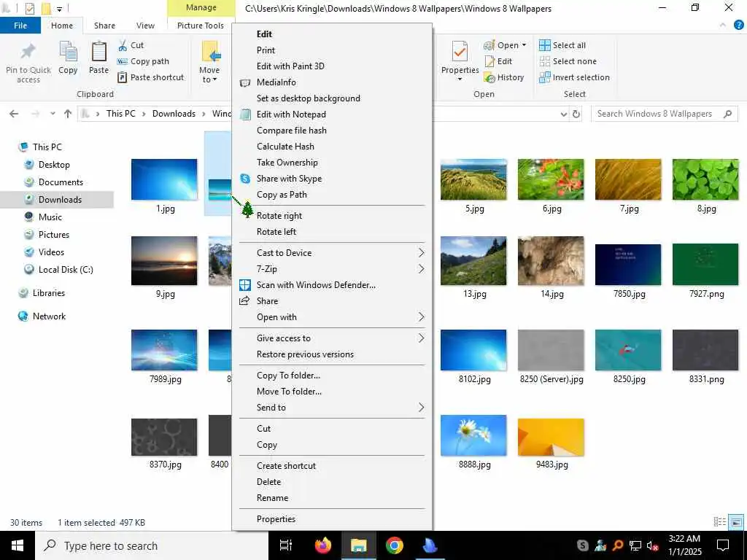Collapse the ribbon with chevron
747x560 pixels.
tap(723, 26)
